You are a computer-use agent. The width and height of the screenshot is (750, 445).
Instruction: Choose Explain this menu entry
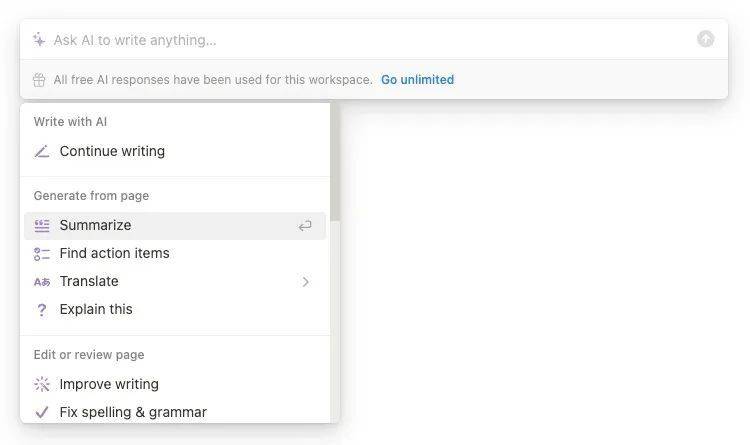[x=96, y=310]
